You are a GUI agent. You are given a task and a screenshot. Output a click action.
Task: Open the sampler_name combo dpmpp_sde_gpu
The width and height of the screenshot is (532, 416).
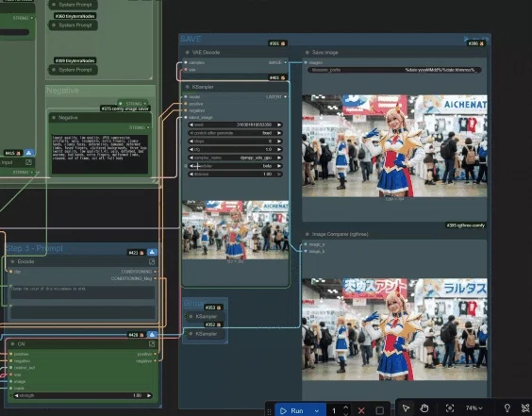[235, 158]
